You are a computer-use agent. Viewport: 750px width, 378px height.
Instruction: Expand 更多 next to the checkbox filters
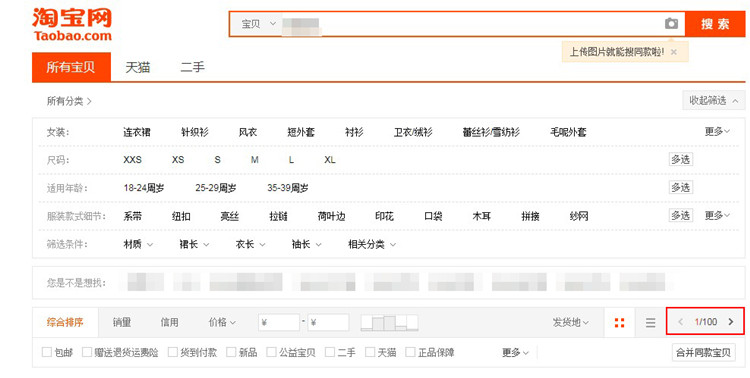point(515,353)
